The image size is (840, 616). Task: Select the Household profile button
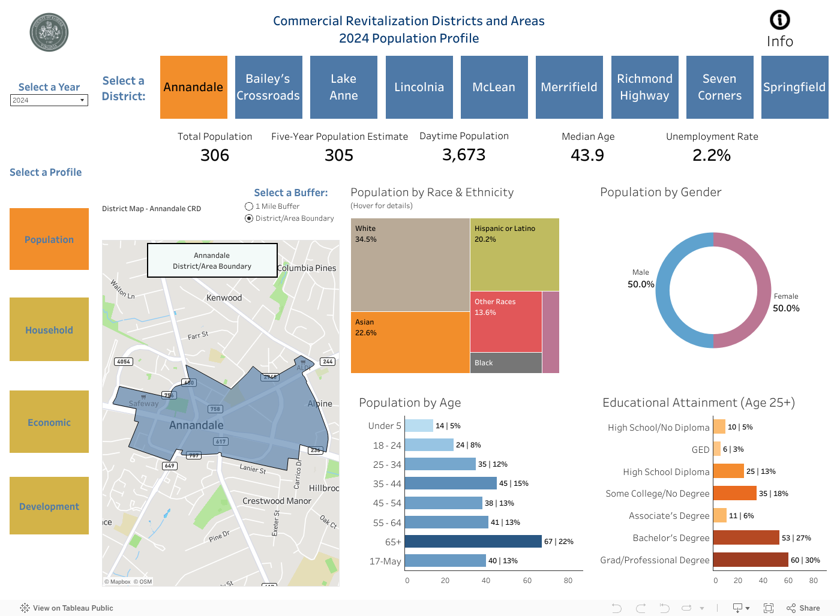pyautogui.click(x=49, y=330)
